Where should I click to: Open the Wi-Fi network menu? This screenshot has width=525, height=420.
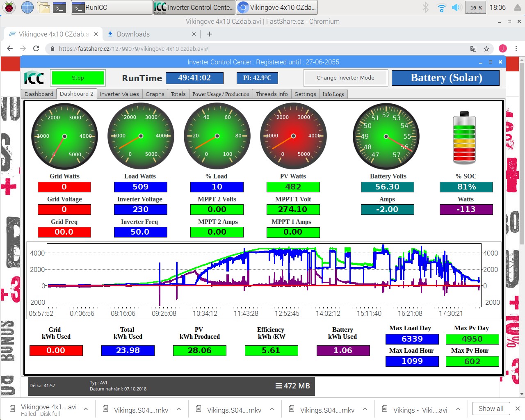click(x=441, y=7)
